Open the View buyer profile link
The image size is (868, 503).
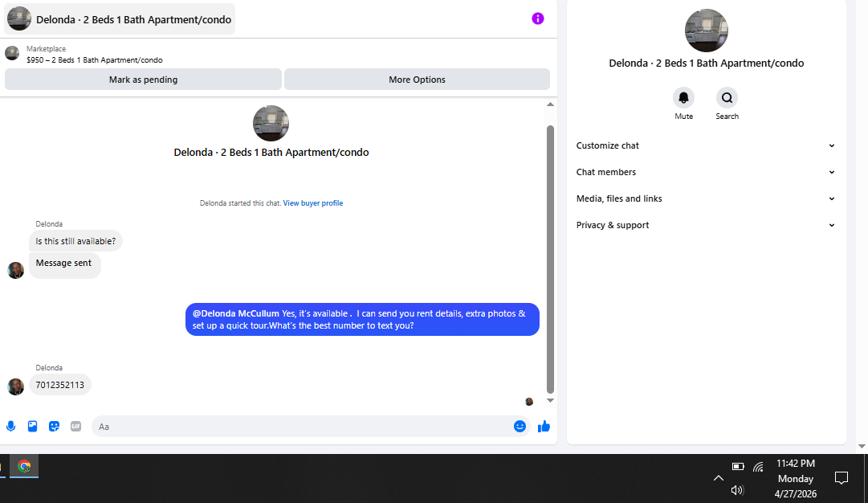313,203
